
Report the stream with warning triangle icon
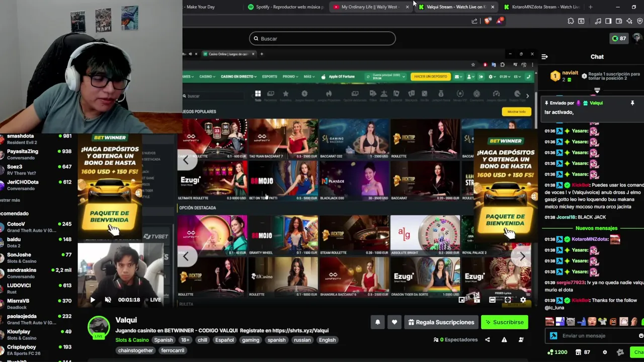[504, 340]
